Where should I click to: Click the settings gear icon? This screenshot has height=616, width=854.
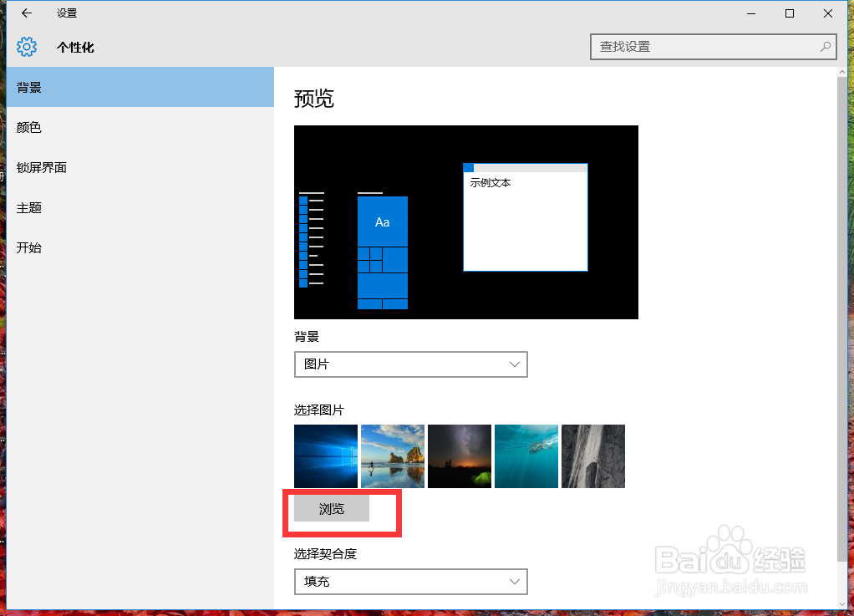[26, 47]
